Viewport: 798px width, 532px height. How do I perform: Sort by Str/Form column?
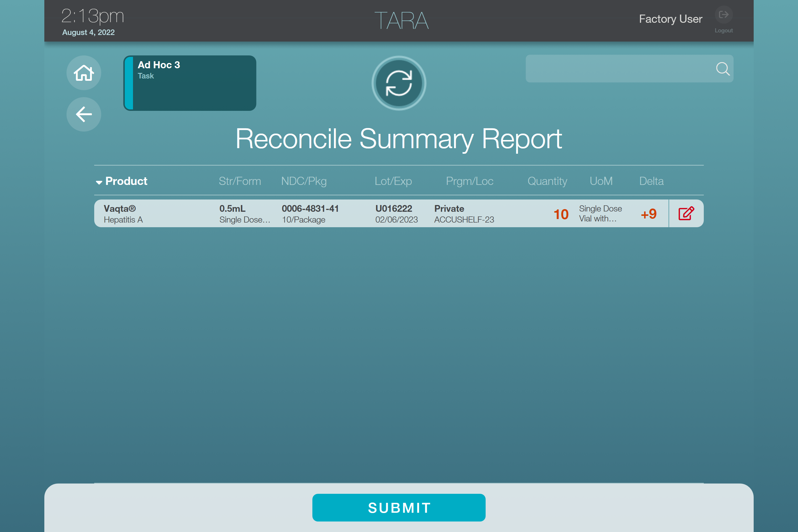(x=240, y=181)
